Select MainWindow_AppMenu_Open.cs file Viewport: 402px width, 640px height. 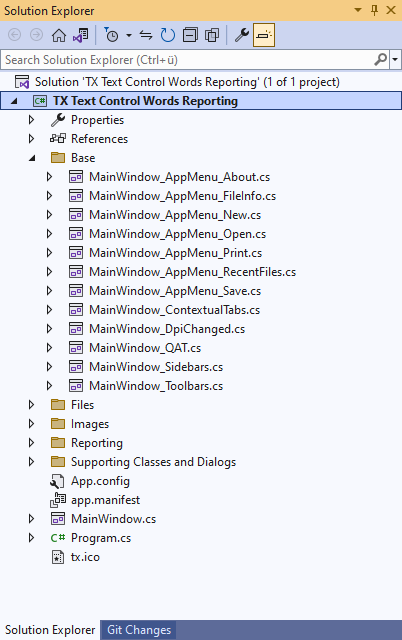coord(178,234)
